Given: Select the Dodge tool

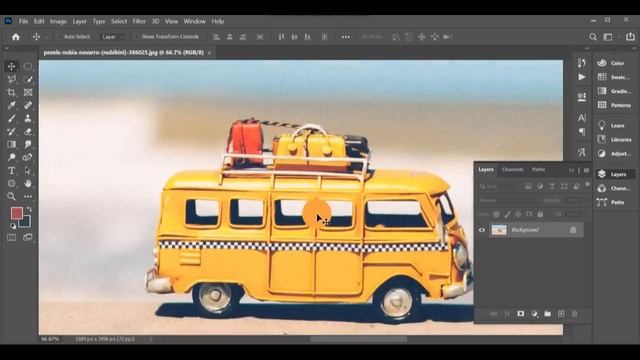Looking at the screenshot, I should 11,158.
